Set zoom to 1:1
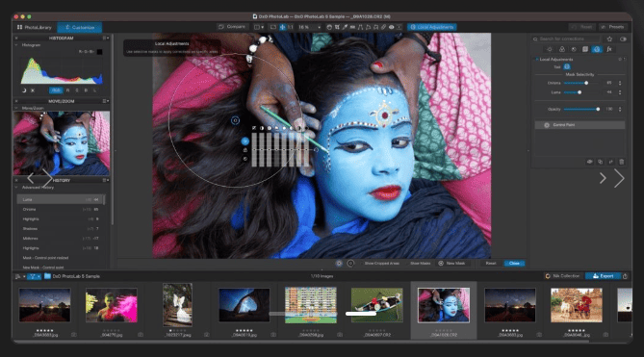The image size is (644, 357). tap(291, 27)
